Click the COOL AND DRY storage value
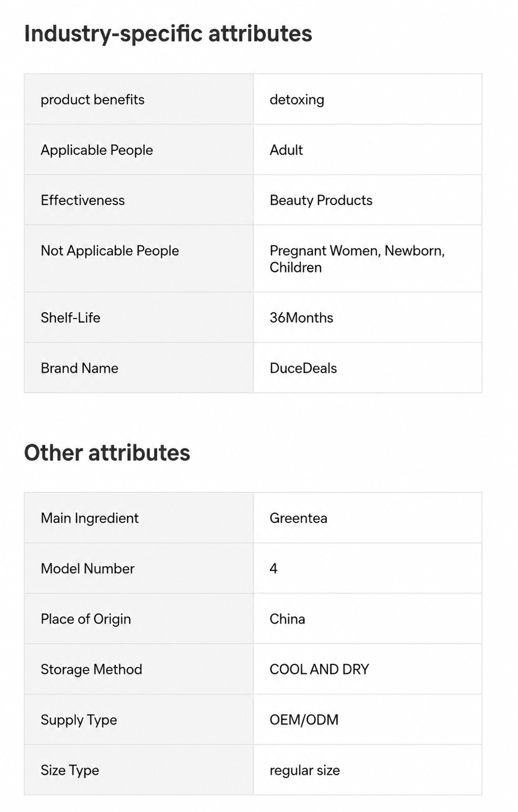 [319, 669]
